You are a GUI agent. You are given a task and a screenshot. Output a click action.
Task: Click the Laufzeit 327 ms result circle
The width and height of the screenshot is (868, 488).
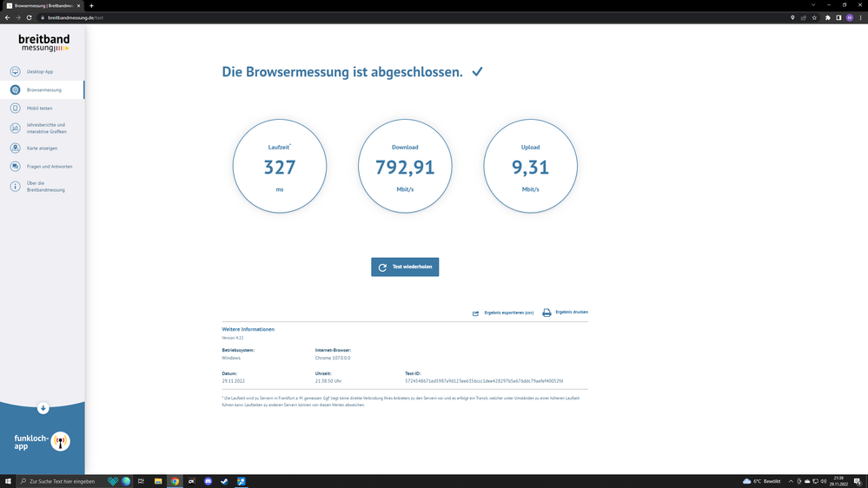point(280,166)
